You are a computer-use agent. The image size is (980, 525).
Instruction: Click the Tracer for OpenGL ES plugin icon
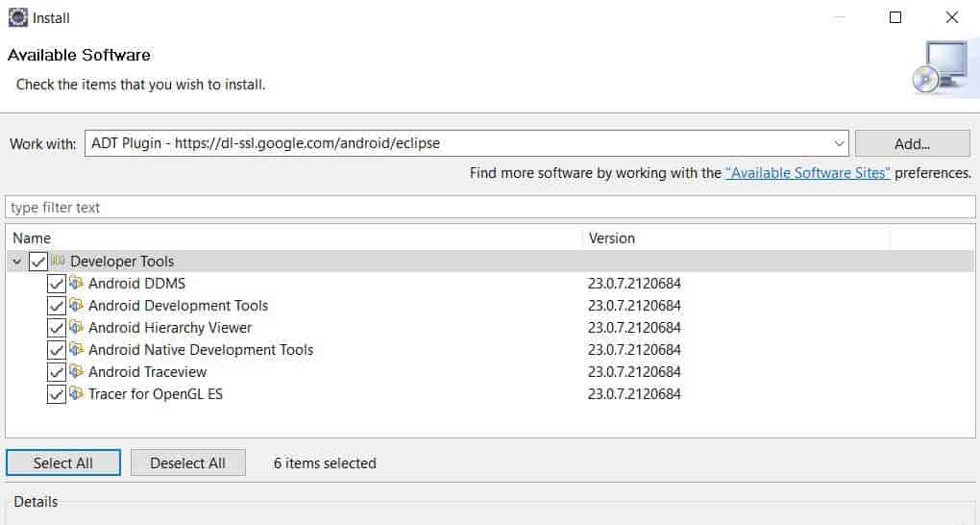pyautogui.click(x=76, y=393)
